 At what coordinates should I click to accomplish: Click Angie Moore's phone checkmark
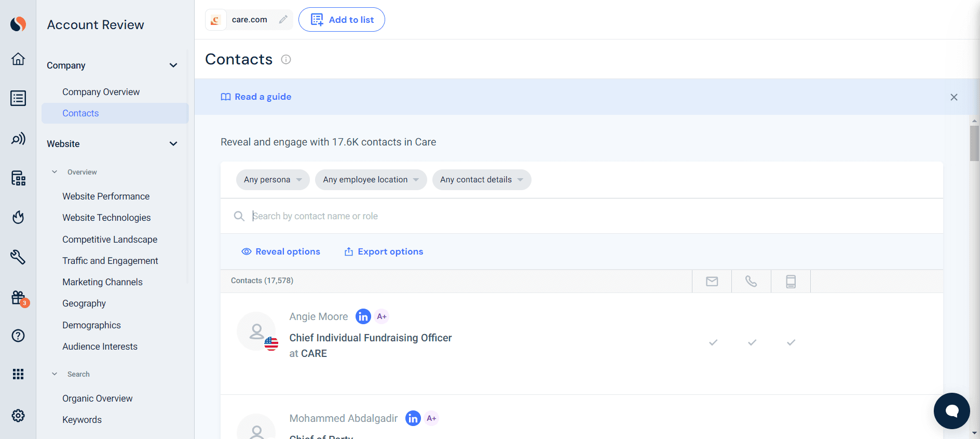[752, 342]
